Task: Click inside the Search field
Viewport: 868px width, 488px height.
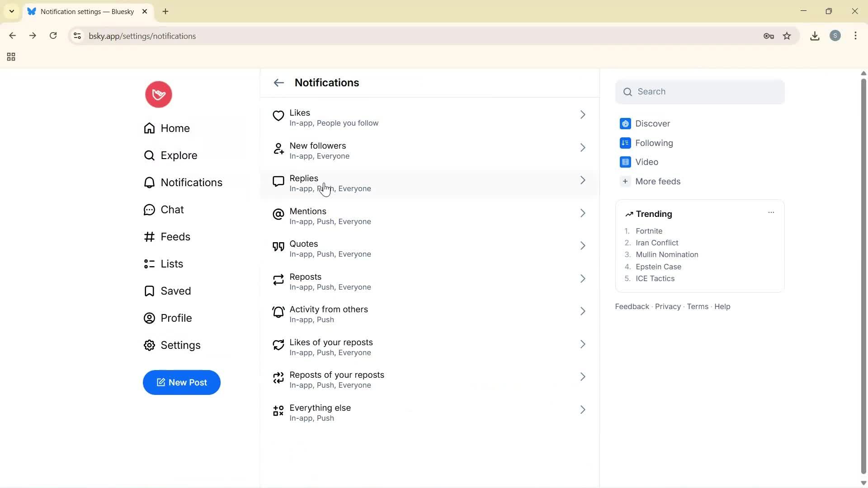Action: click(x=700, y=91)
